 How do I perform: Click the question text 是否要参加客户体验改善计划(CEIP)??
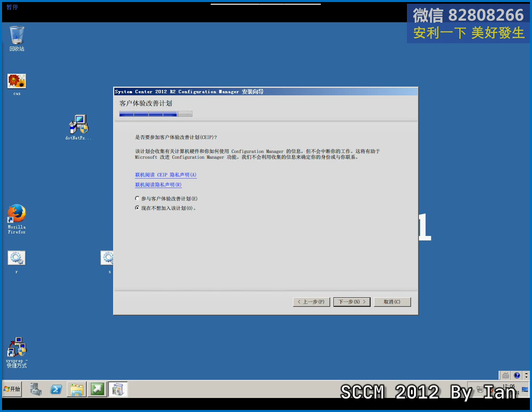coord(176,137)
